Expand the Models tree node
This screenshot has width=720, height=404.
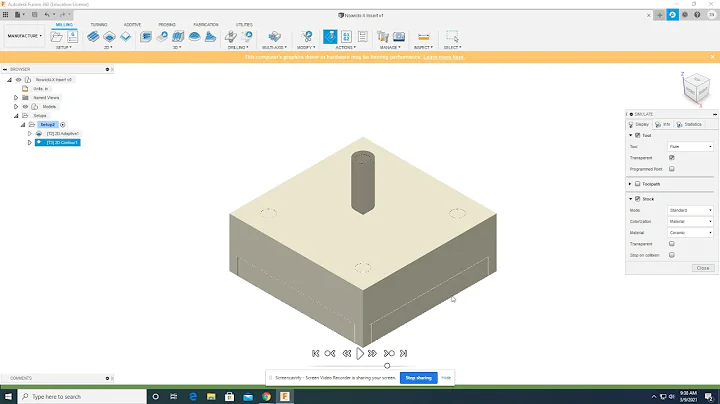(x=16, y=107)
